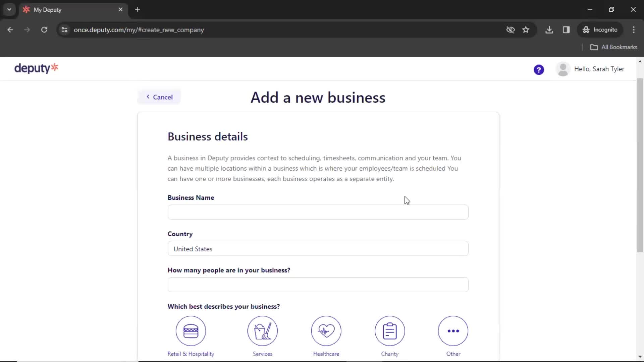The height and width of the screenshot is (362, 644).
Task: Click the Business Name input field
Action: point(318,212)
